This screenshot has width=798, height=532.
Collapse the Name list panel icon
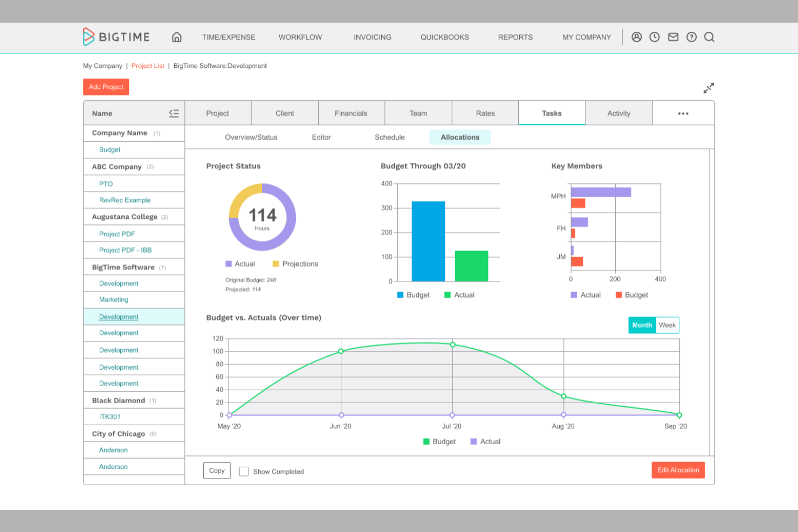(174, 113)
